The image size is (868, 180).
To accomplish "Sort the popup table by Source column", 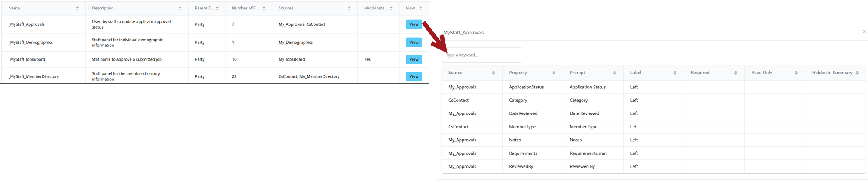I will 493,73.
